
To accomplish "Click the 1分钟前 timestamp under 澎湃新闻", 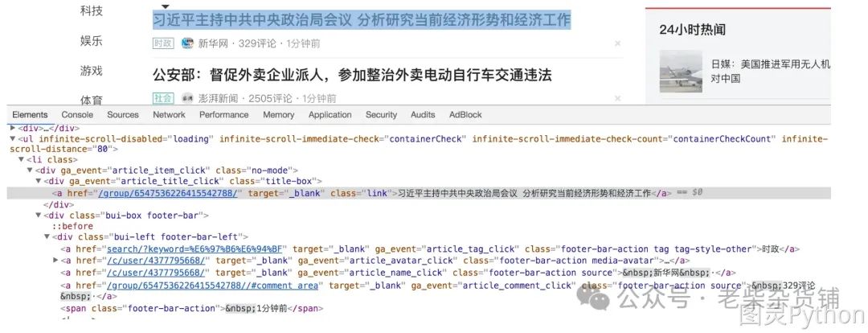I will [x=319, y=98].
